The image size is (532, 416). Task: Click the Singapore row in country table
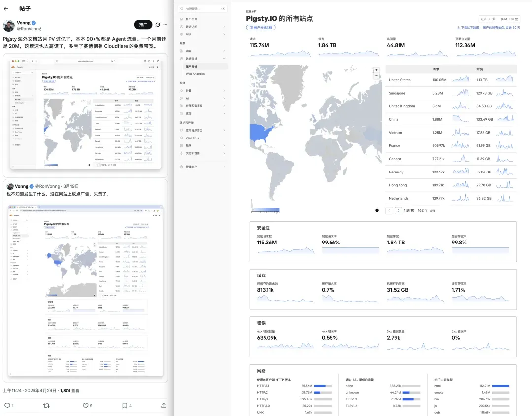pyautogui.click(x=451, y=93)
